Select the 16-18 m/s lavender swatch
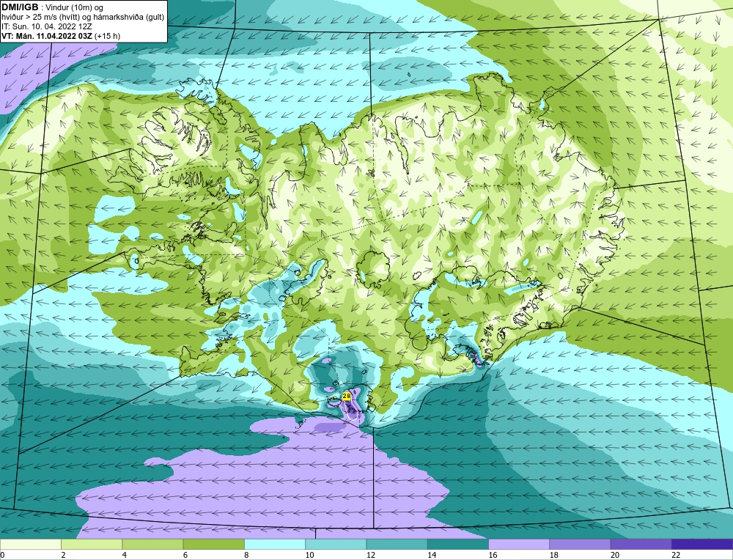This screenshot has height=560, width=733. pos(519,545)
